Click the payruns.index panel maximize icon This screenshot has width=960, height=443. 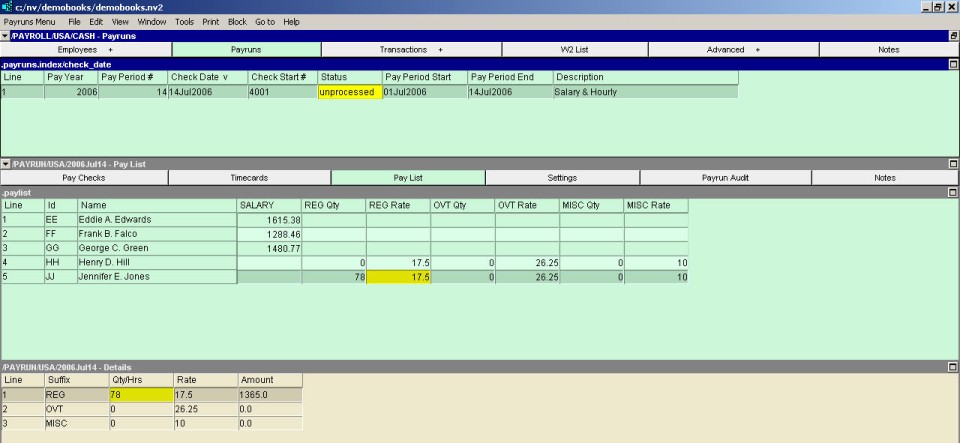[x=953, y=64]
